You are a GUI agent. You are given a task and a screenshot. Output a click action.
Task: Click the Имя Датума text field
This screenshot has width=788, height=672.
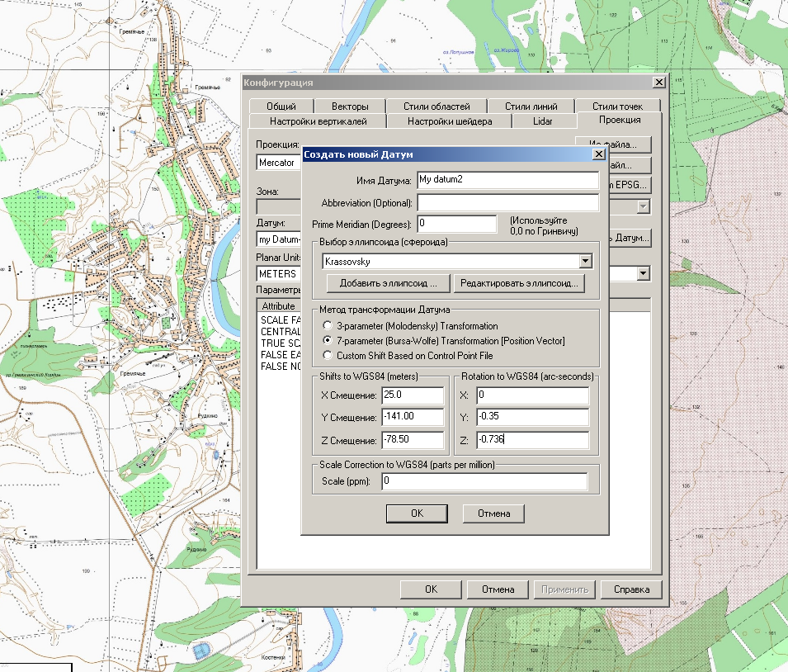point(507,179)
